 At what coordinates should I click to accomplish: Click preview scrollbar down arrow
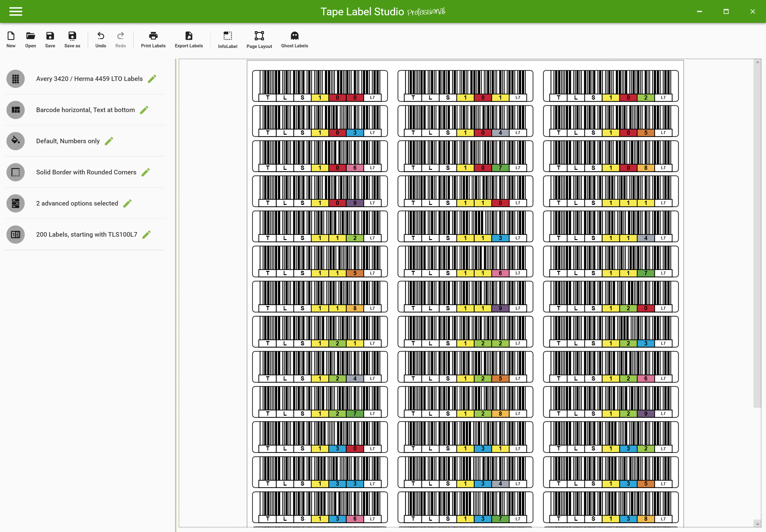click(757, 524)
